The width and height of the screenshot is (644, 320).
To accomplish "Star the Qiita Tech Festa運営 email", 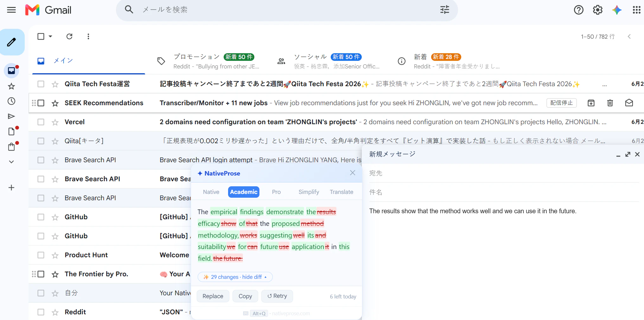I will (55, 84).
